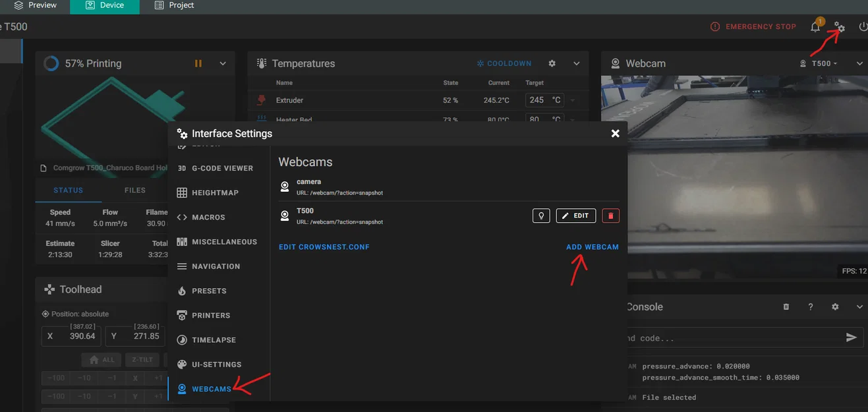Click the Z-Tilt button
This screenshot has width=868, height=412.
tap(142, 360)
